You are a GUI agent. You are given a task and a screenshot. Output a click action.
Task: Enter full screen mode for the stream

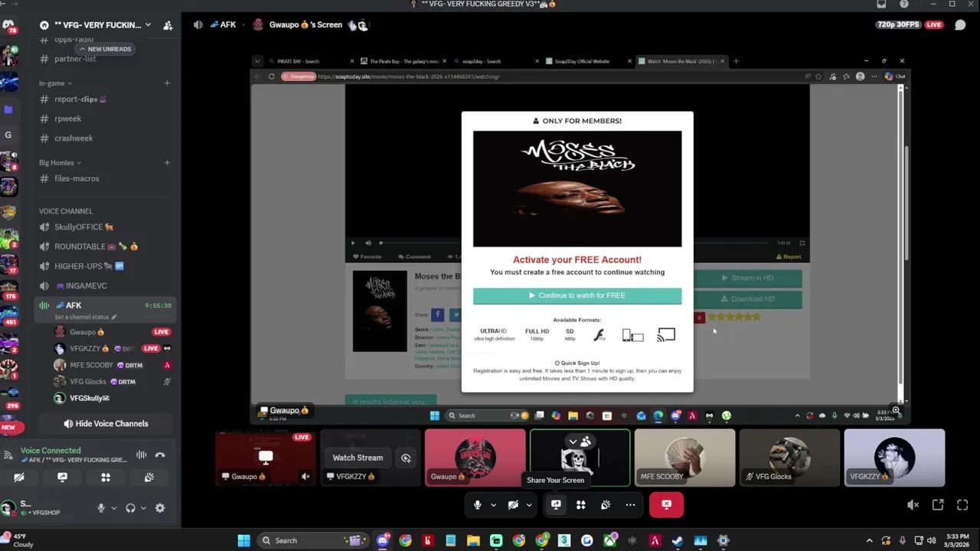coord(962,504)
